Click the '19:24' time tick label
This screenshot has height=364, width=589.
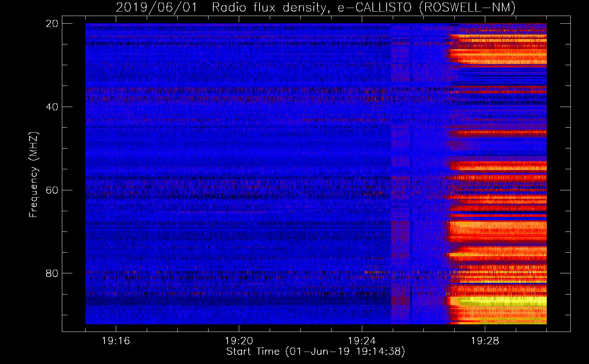[x=362, y=341]
